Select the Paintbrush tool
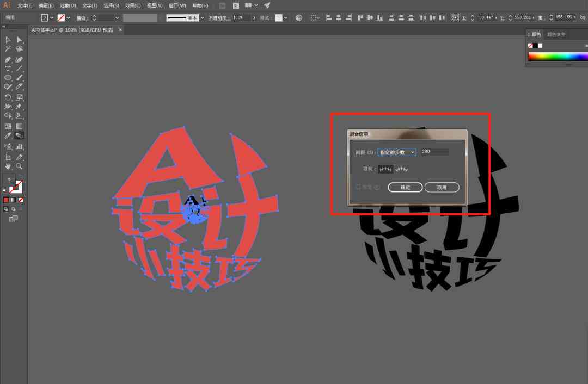Screen dimensions: 588x384 tap(19, 78)
